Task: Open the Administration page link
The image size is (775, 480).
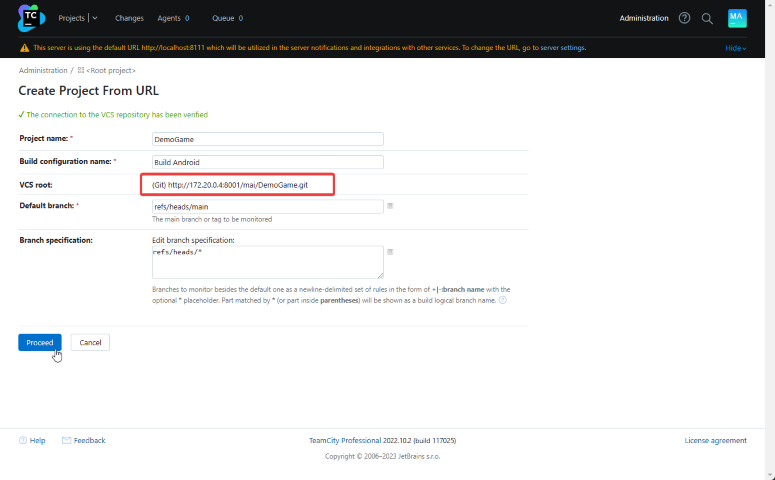Action: [x=644, y=18]
